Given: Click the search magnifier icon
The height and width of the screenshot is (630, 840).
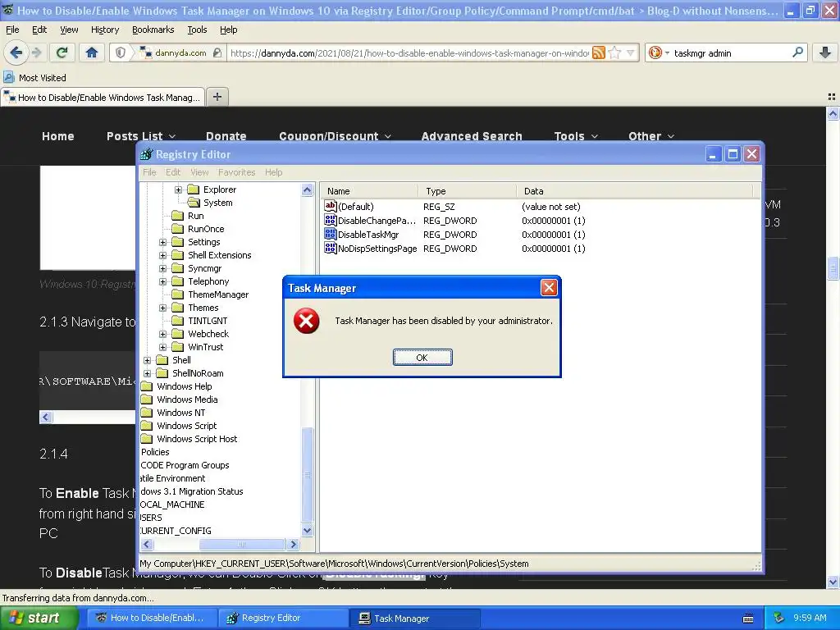Looking at the screenshot, I should click(x=797, y=52).
